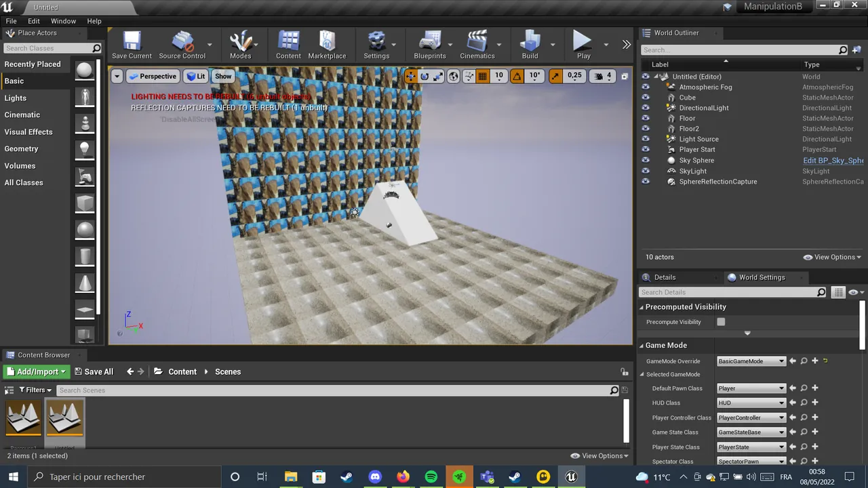Reset GameMode Override to default
Viewport: 868px width, 488px height.
click(825, 361)
